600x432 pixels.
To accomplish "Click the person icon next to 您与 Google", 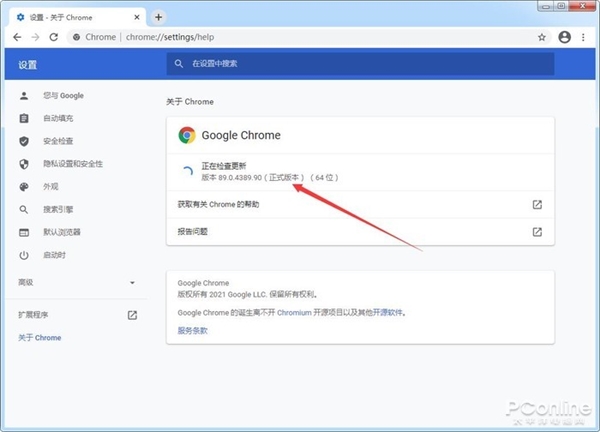I will (x=24, y=96).
